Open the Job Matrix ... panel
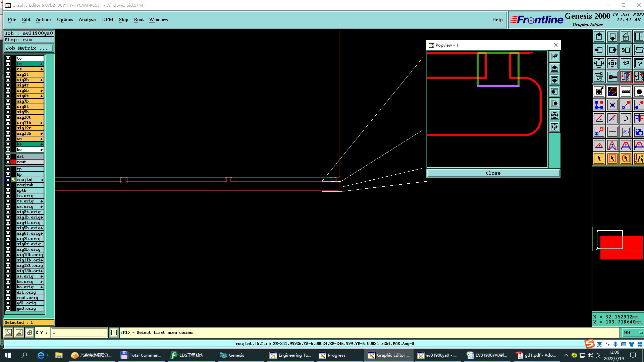Image resolution: width=644 pixels, height=362 pixels. (29, 48)
